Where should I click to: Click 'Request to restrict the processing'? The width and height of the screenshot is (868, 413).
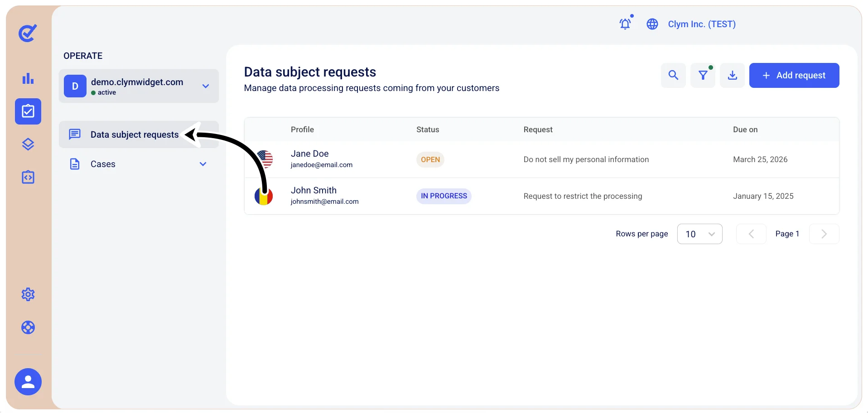583,196
